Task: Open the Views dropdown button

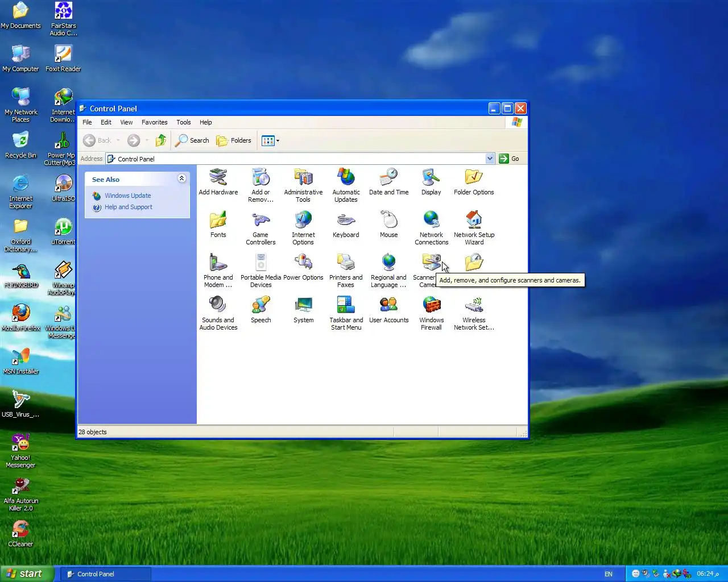Action: click(x=270, y=140)
